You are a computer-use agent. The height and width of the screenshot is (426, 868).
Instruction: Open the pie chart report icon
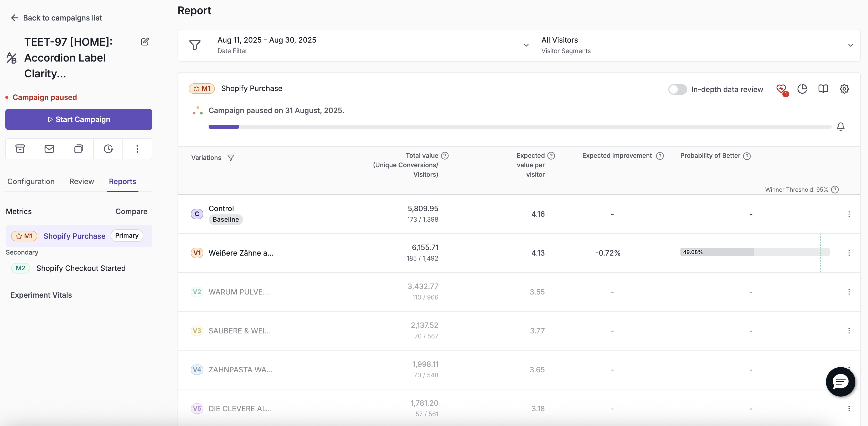point(802,89)
